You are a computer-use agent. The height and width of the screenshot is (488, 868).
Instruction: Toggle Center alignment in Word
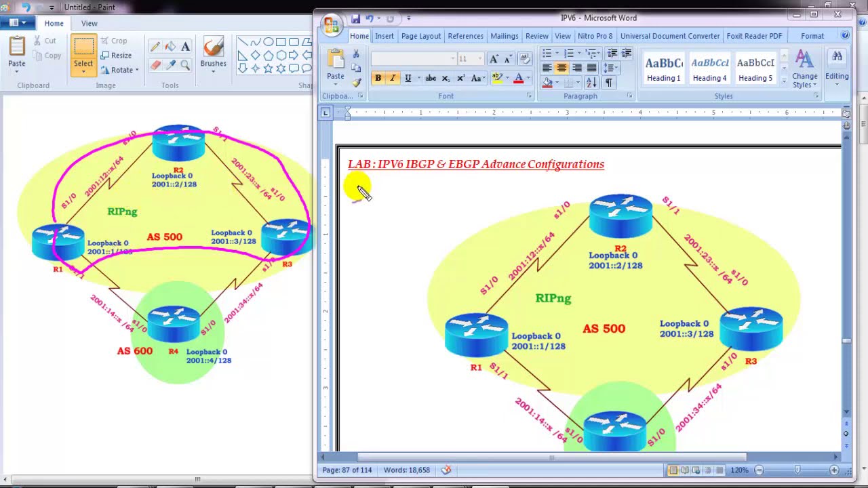coord(561,68)
